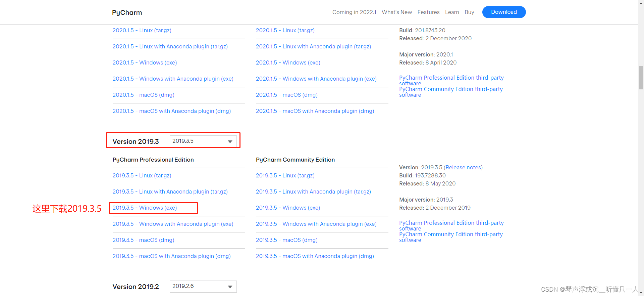Open What's New menu item

click(x=397, y=12)
